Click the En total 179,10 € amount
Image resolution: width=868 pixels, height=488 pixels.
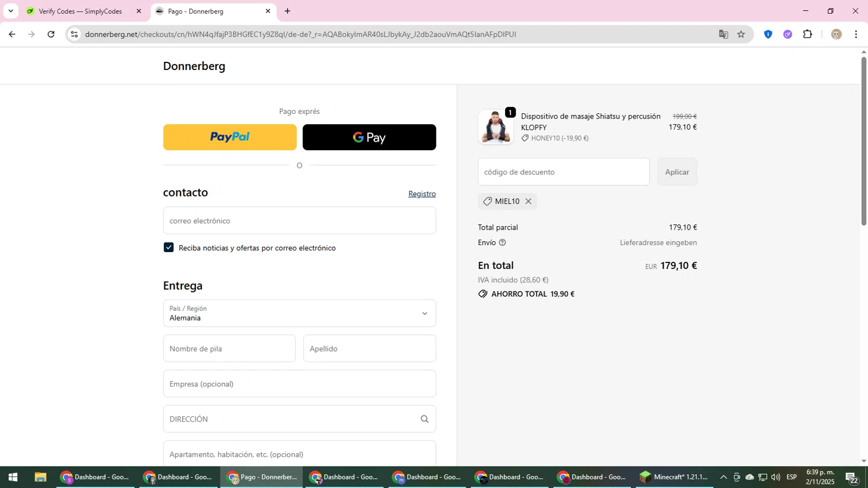[678, 265]
